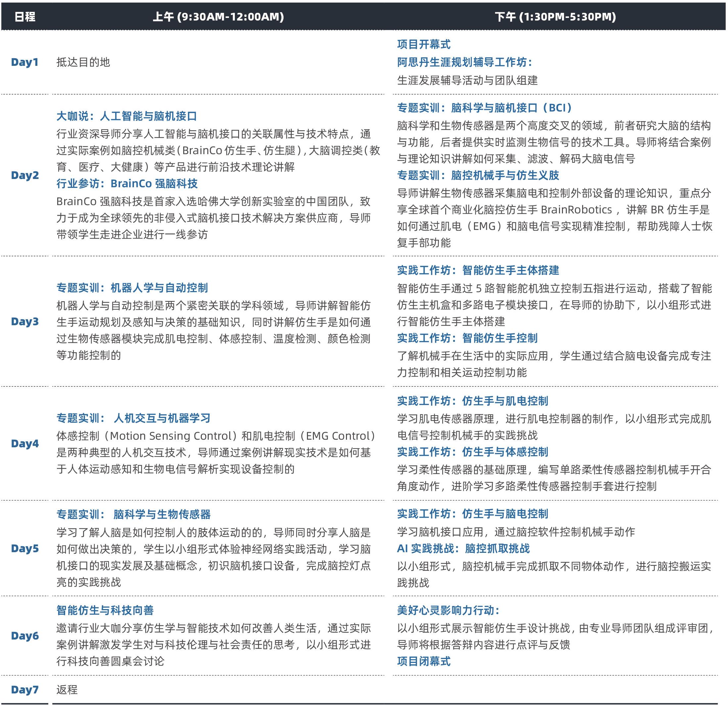The width and height of the screenshot is (728, 706).
Task: Select the Day3 row label
Action: point(25,322)
